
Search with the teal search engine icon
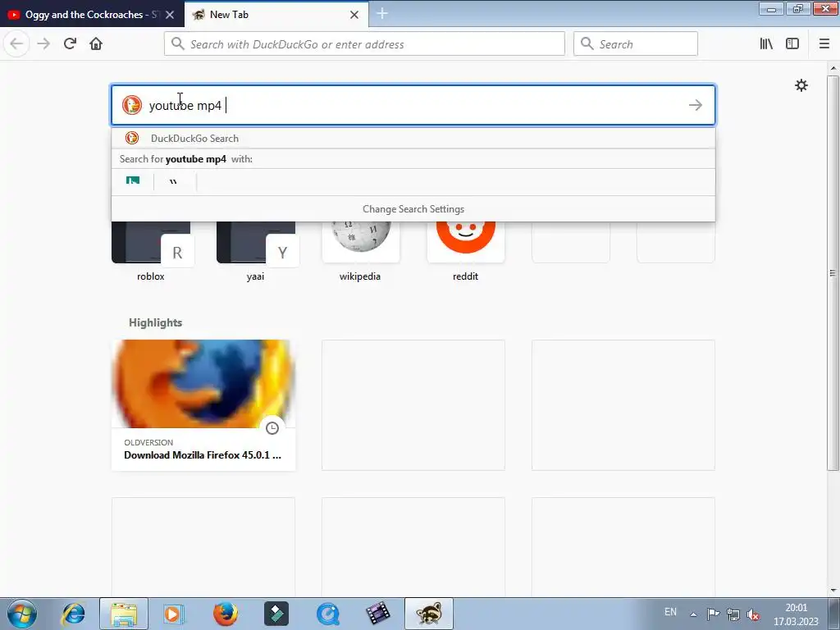click(x=133, y=181)
